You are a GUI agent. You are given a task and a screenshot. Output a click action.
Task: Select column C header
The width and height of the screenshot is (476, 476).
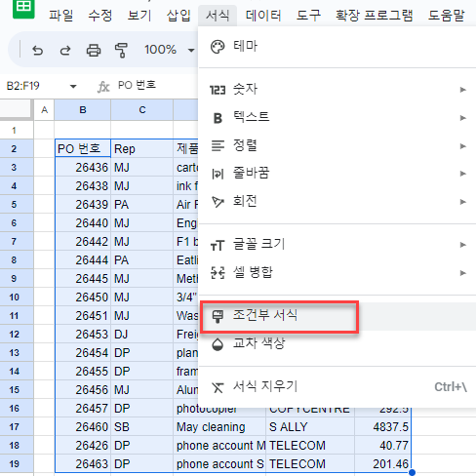pyautogui.click(x=142, y=110)
